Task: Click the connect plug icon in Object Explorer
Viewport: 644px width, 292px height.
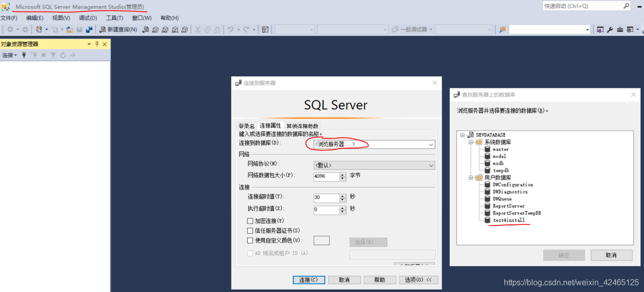Action: pyautogui.click(x=24, y=55)
